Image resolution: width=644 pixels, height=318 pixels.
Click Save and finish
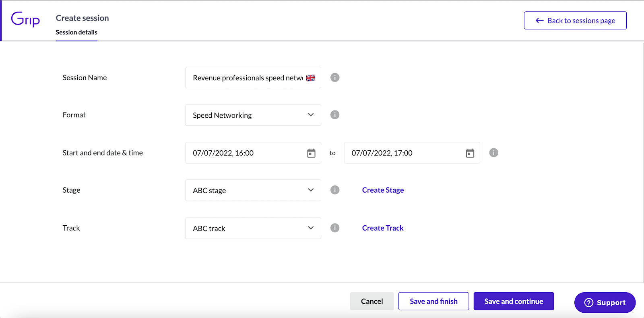(433, 301)
